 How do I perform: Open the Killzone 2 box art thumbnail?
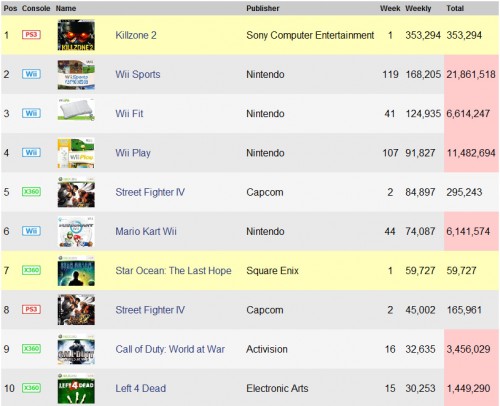(76, 35)
